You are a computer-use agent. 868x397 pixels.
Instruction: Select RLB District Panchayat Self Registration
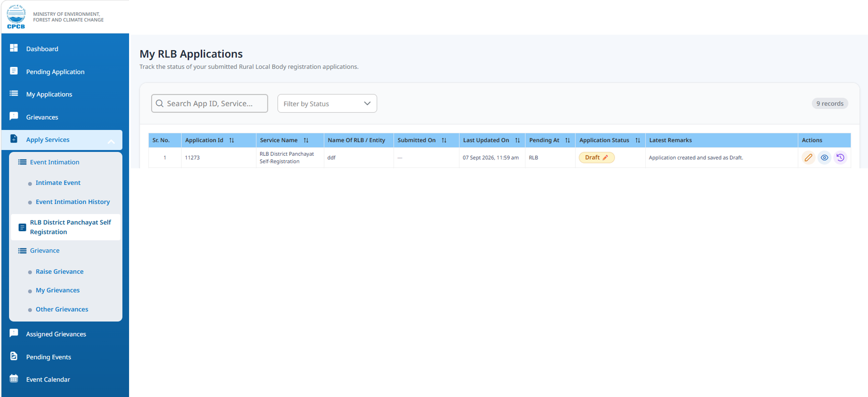click(x=66, y=227)
